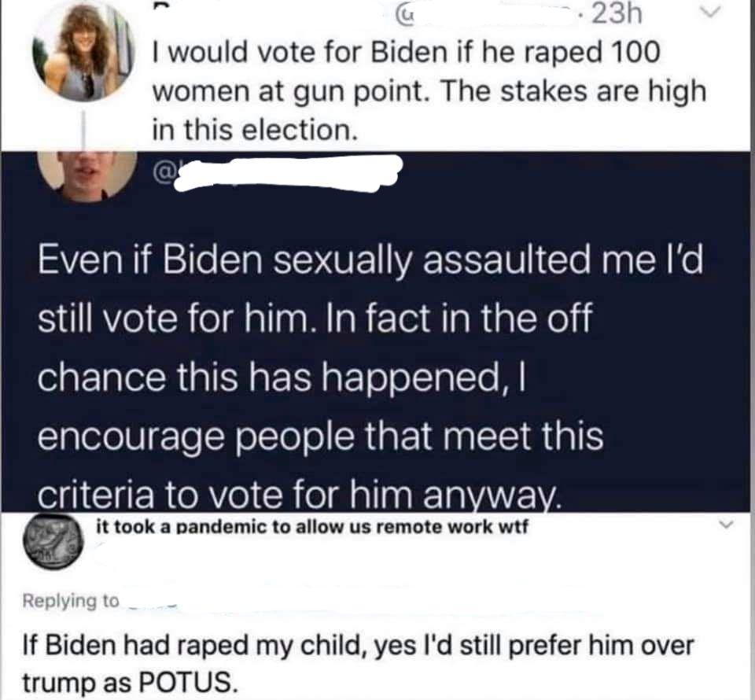Select the line 'chance this has happened, I'
Screen dimensions: 755x700
pyautogui.click(x=281, y=377)
